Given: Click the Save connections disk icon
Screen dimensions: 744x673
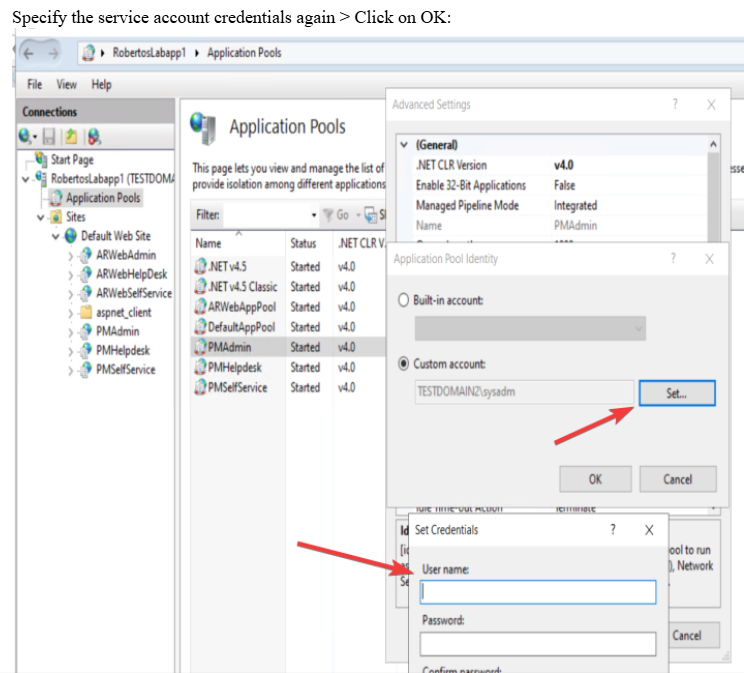Looking at the screenshot, I should coord(49,137).
